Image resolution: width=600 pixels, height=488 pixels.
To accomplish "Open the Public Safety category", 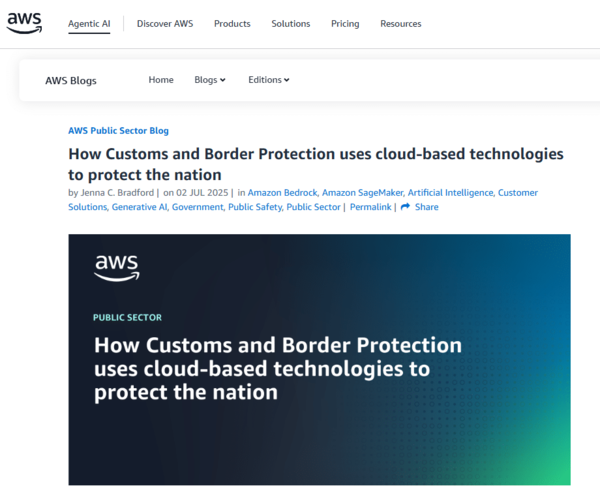I will pyautogui.click(x=255, y=207).
